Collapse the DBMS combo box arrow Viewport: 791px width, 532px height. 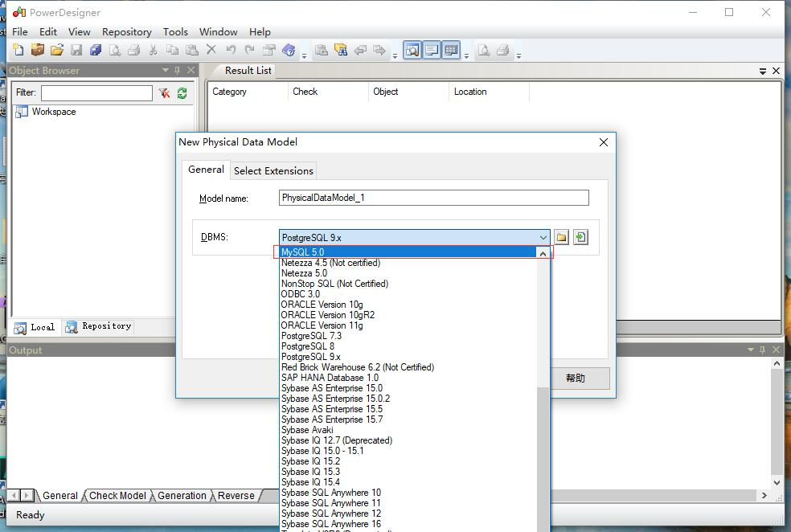tap(543, 238)
